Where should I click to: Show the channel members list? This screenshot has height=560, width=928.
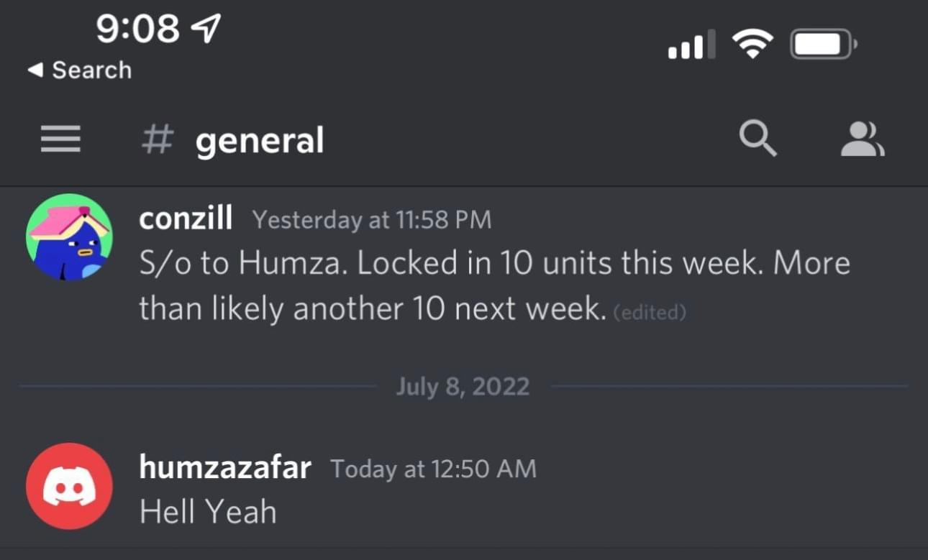pyautogui.click(x=863, y=139)
